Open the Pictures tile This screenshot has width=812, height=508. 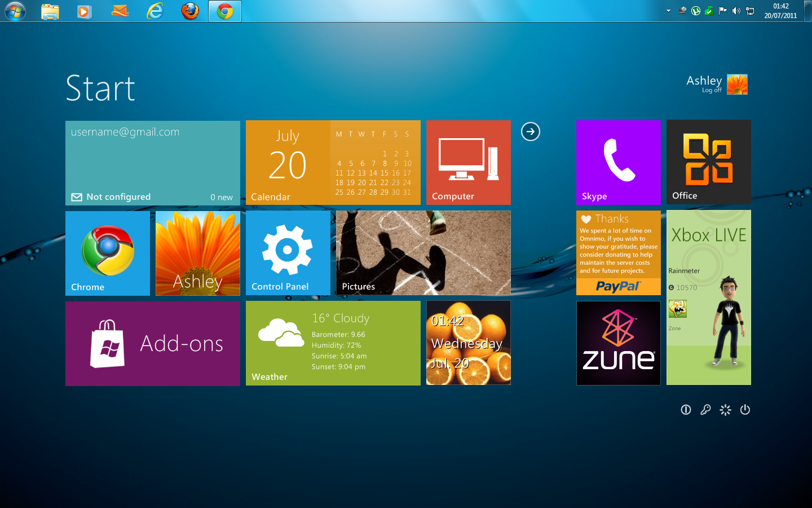(x=423, y=253)
